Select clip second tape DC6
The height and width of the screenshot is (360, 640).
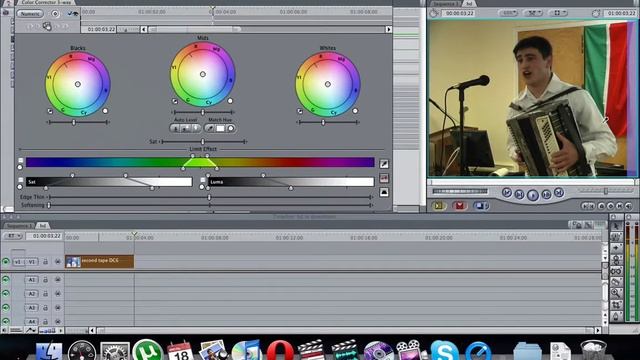100,262
